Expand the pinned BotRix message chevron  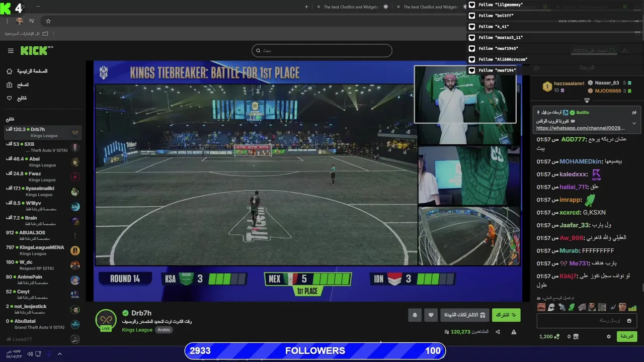click(634, 123)
